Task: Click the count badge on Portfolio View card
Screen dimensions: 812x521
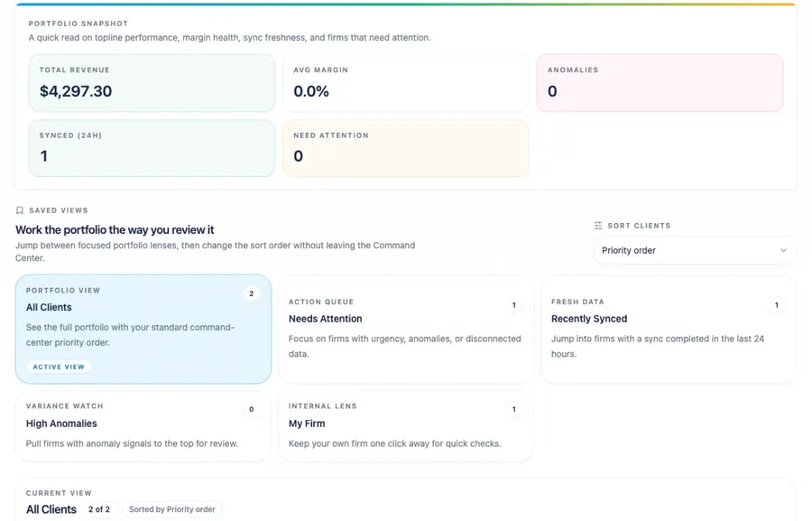Action: (250, 293)
